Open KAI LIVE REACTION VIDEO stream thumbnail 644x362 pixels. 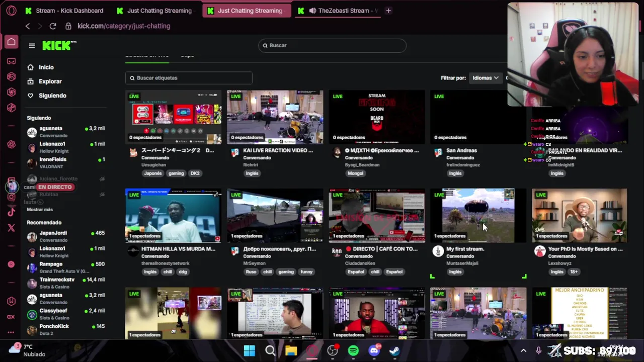(x=275, y=117)
